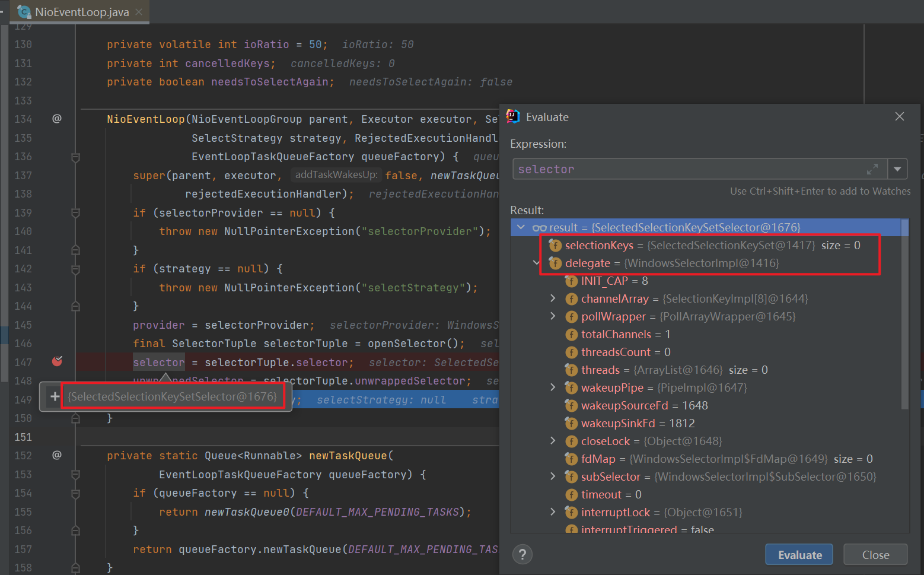Screen dimensions: 924x575
Task: Click the help question mark button
Action: [522, 554]
